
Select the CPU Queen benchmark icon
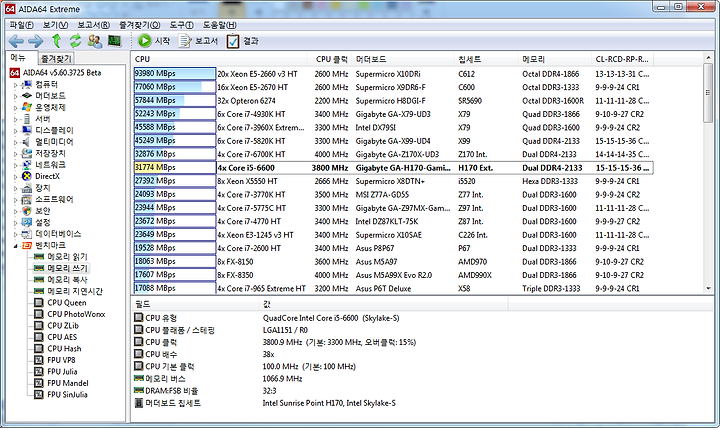pos(39,303)
